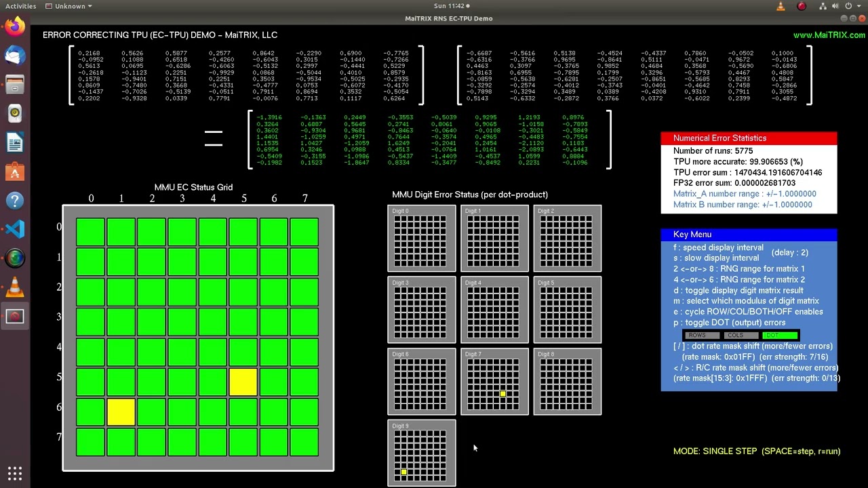
Task: Open Firefox from the dock
Action: coord(15,27)
